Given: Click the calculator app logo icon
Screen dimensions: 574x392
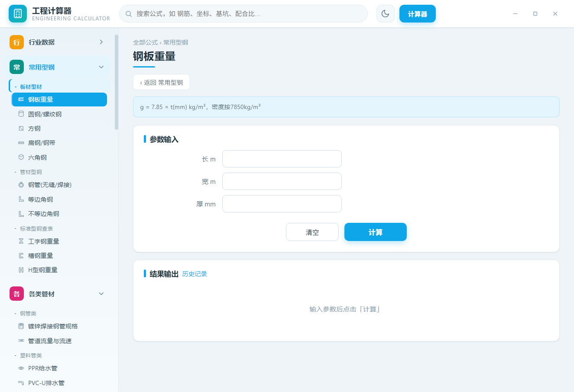Looking at the screenshot, I should click(x=18, y=14).
